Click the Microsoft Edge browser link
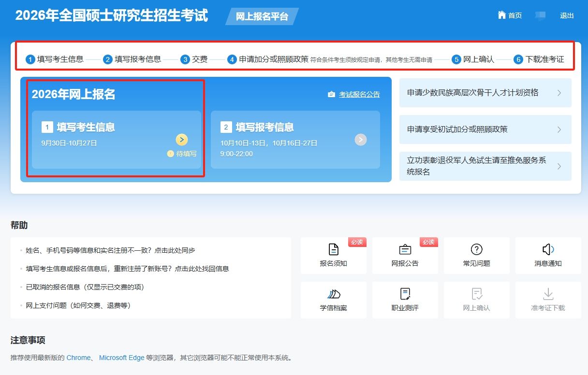This screenshot has width=588, height=375. click(x=121, y=358)
